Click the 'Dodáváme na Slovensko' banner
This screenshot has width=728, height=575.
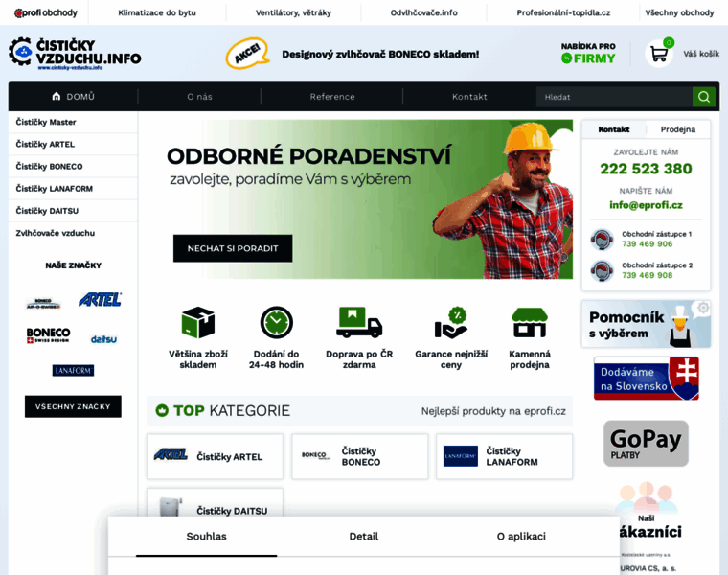tap(647, 379)
